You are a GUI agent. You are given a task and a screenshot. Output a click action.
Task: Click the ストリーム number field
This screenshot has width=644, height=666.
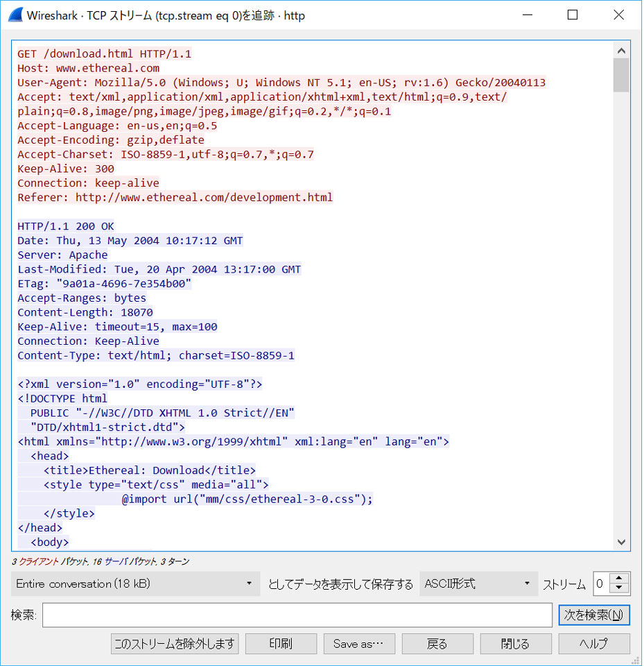click(601, 583)
